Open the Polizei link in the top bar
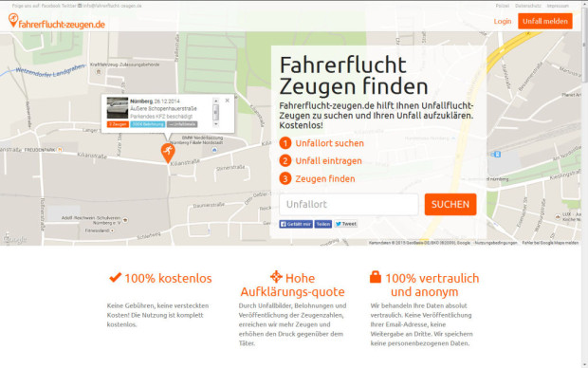The width and height of the screenshot is (588, 368). pos(503,6)
